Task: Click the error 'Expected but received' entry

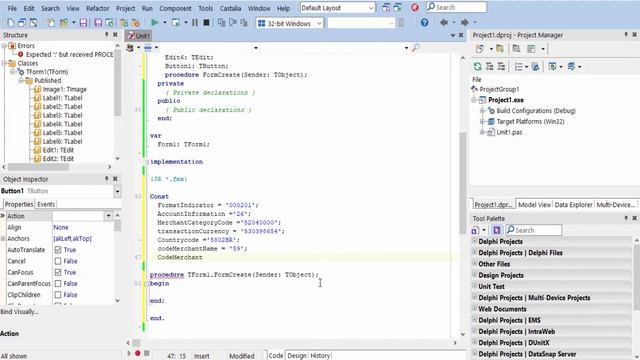Action: (69, 54)
